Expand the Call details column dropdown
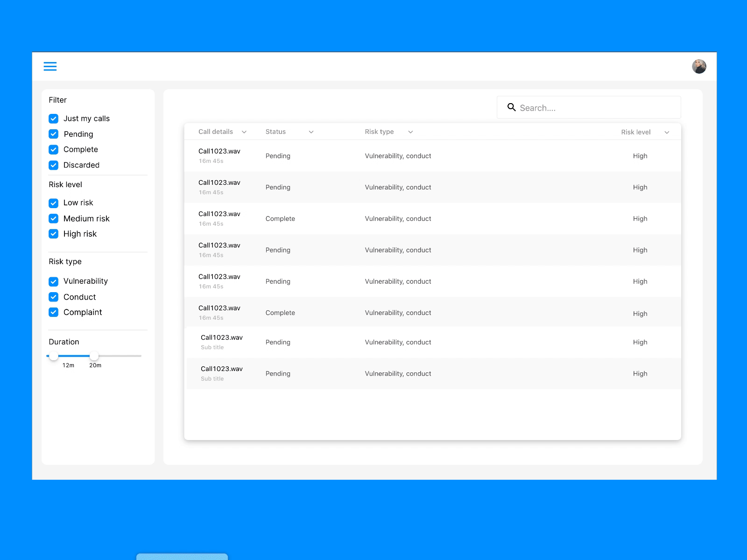This screenshot has width=747, height=560. [x=244, y=132]
